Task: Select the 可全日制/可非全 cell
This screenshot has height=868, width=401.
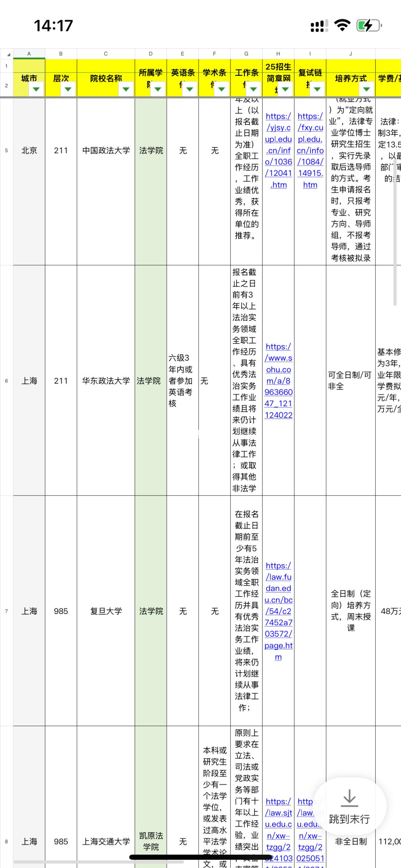Action: [x=351, y=381]
